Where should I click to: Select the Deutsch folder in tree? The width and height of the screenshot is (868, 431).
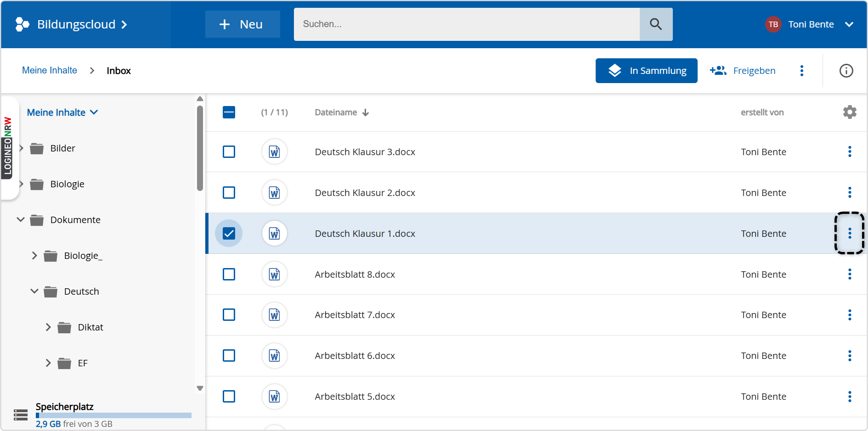pos(81,291)
